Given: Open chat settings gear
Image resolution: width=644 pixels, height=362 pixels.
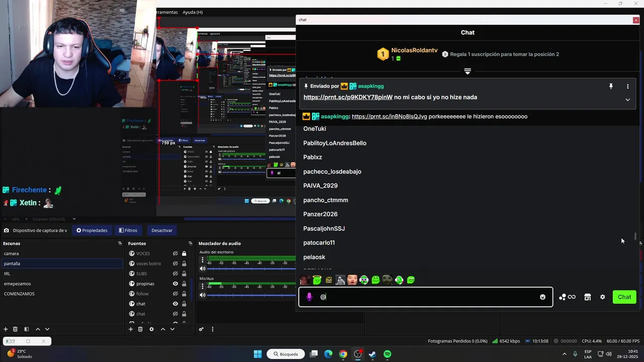Looking at the screenshot, I should [602, 297].
